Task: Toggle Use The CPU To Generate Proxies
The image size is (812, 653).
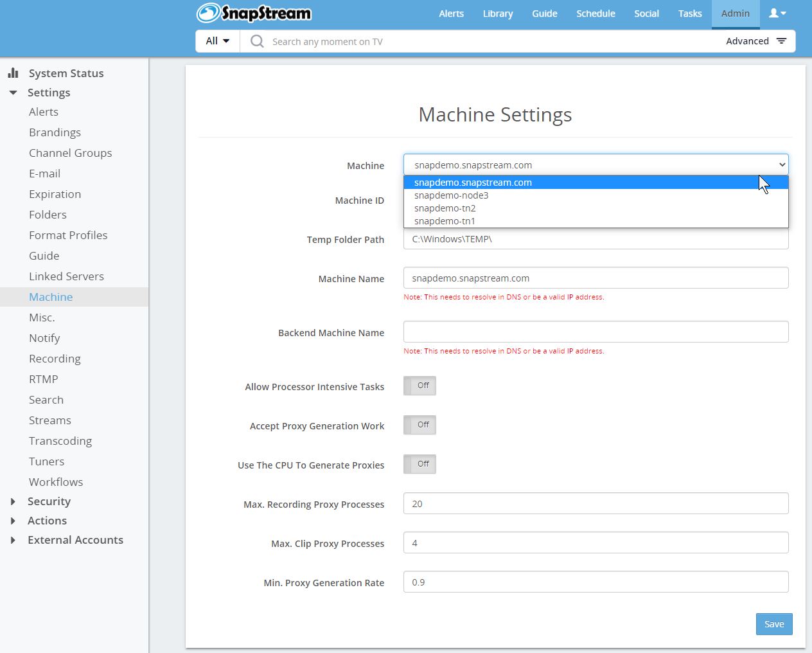Action: coord(419,464)
